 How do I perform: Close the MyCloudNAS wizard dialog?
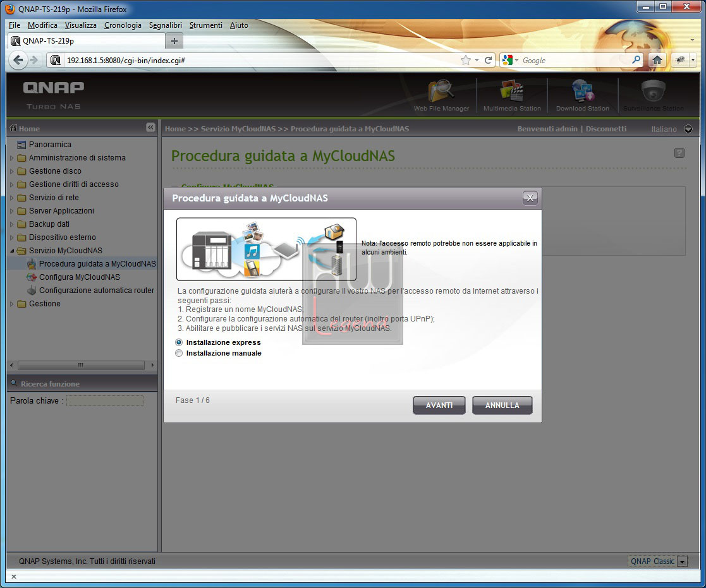530,198
